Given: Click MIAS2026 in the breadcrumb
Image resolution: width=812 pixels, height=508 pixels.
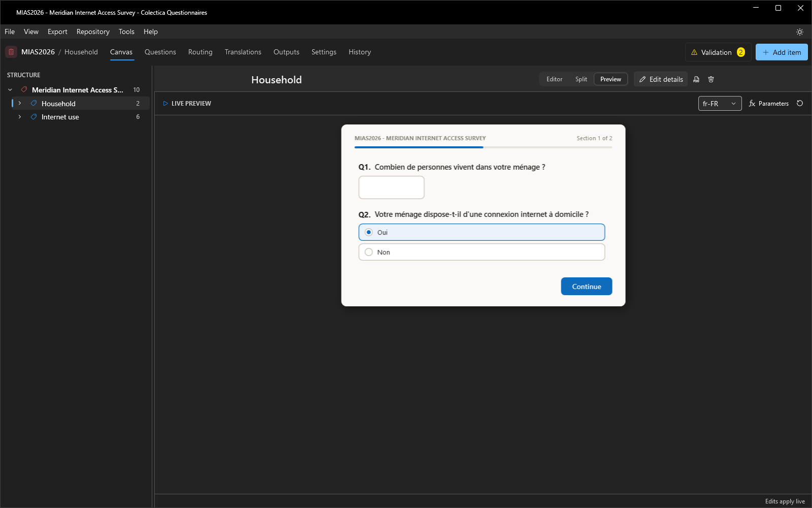Looking at the screenshot, I should point(38,52).
